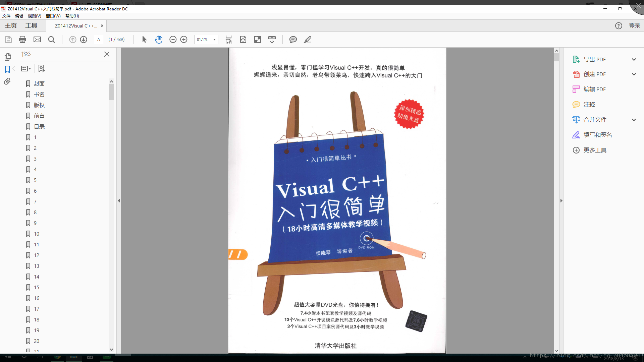The width and height of the screenshot is (644, 362).
Task: Click the document scroll up arrow
Action: pyautogui.click(x=556, y=50)
